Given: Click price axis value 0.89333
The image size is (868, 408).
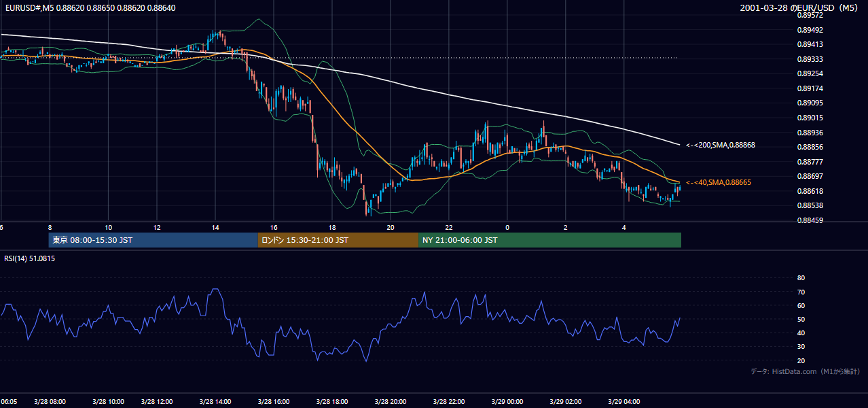Looking at the screenshot, I should click(810, 59).
